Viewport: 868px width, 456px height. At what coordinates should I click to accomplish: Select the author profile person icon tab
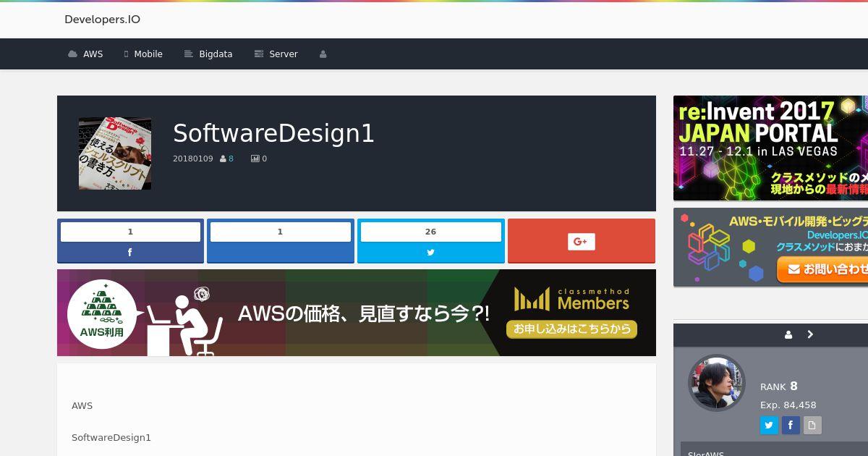[788, 334]
